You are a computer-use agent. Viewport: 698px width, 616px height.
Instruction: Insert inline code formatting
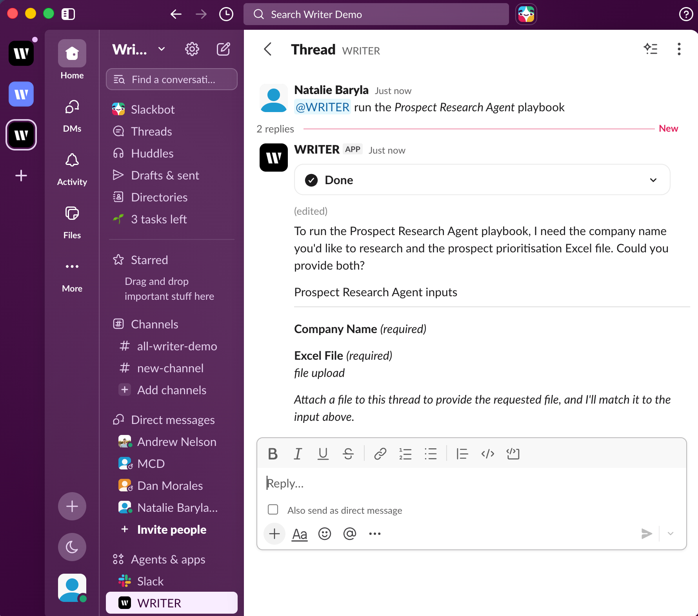click(488, 454)
